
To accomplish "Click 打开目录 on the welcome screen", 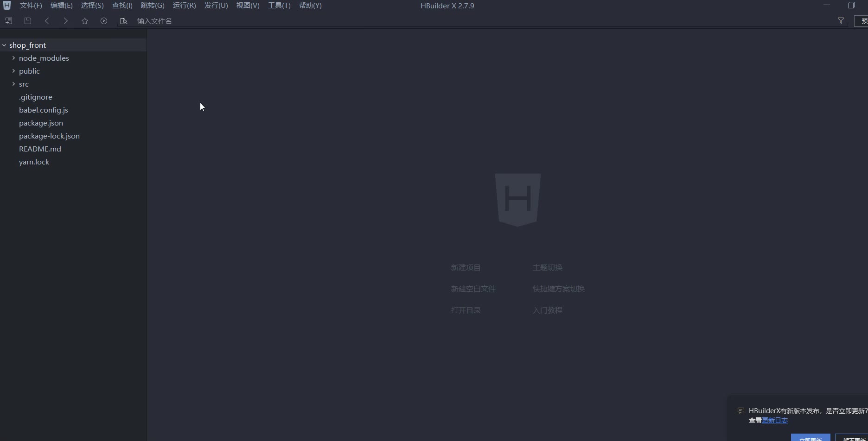I will tap(466, 310).
